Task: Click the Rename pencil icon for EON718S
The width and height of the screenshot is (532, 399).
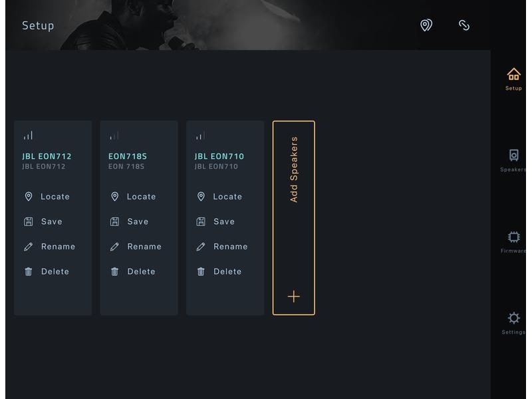Action: click(114, 247)
